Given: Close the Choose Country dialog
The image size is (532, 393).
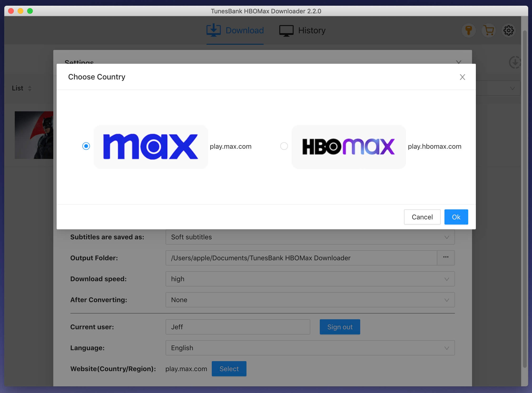Looking at the screenshot, I should [x=462, y=77].
